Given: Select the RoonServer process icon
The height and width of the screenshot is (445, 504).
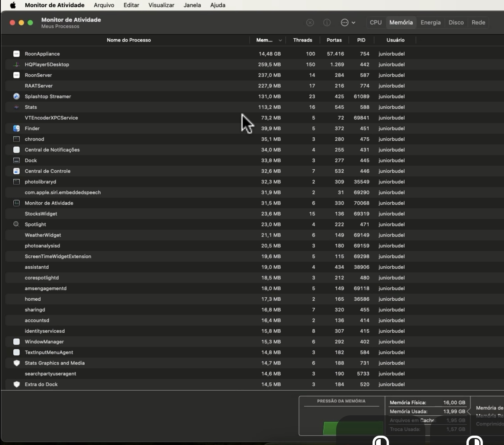Looking at the screenshot, I should [x=16, y=75].
